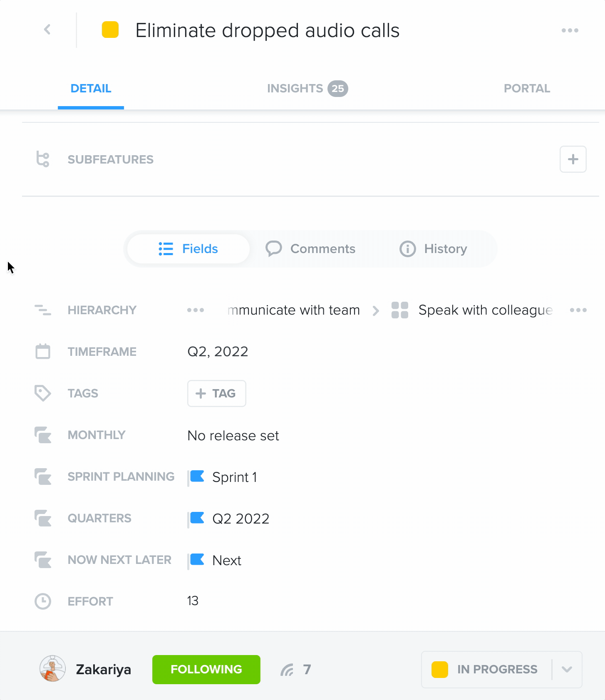
Task: Open the Portal tab
Action: click(x=527, y=89)
